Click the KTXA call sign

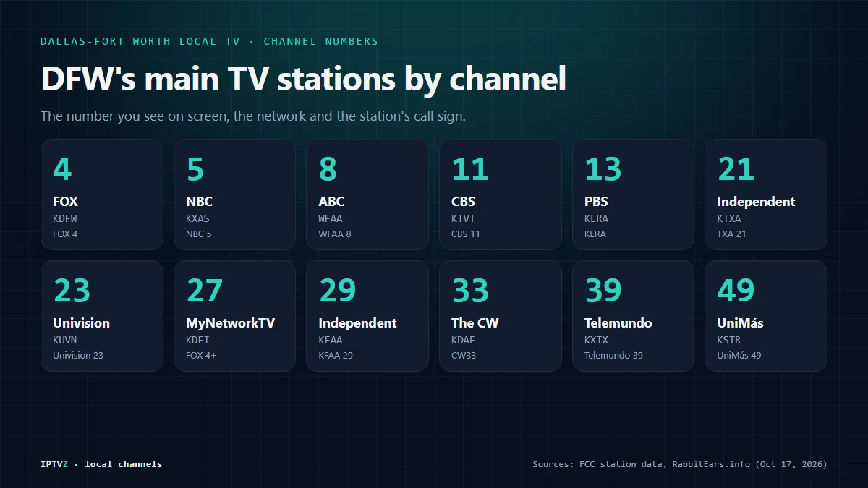[x=729, y=218]
